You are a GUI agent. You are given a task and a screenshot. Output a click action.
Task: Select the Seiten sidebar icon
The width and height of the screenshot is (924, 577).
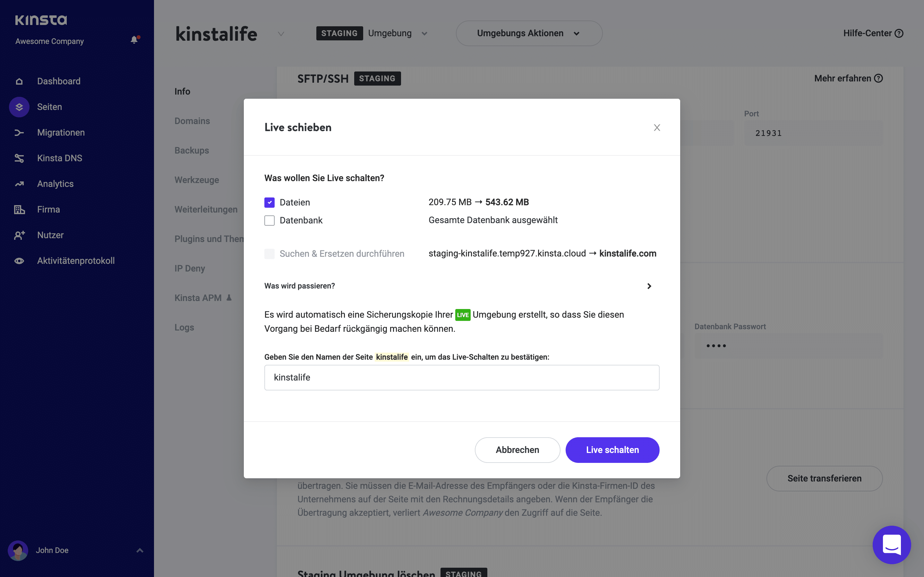(x=19, y=107)
